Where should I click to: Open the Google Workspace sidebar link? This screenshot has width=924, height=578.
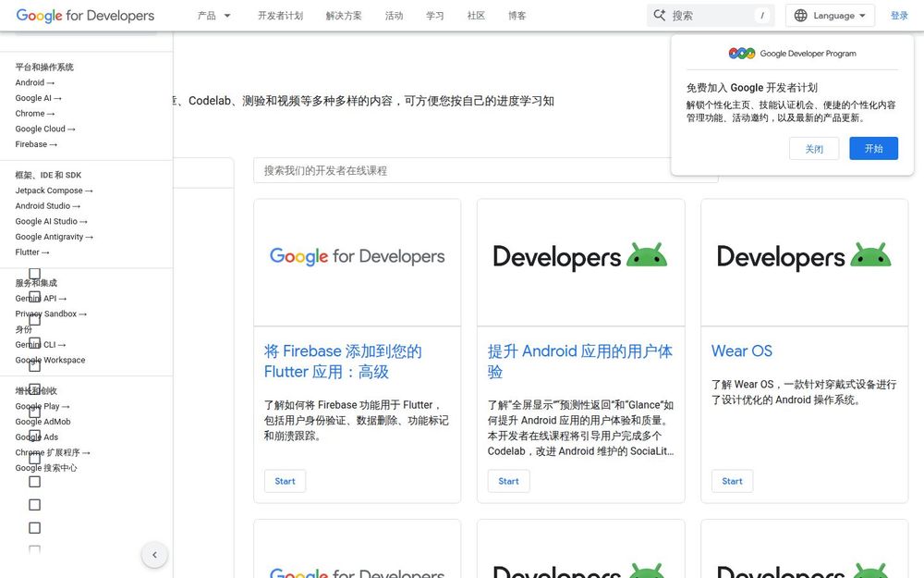(x=50, y=360)
